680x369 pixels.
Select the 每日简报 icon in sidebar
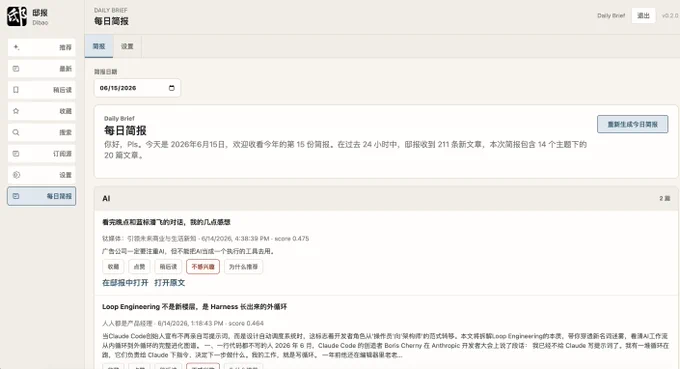pos(16,196)
